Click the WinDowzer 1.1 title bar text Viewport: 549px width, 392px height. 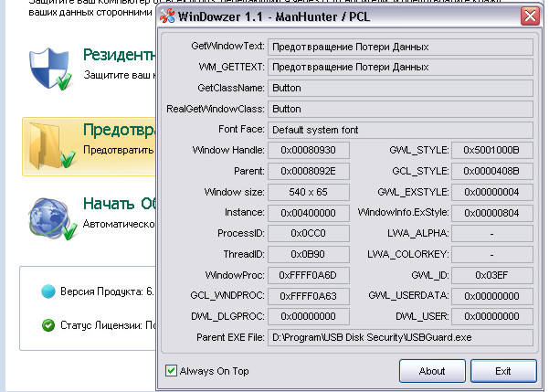click(x=273, y=16)
